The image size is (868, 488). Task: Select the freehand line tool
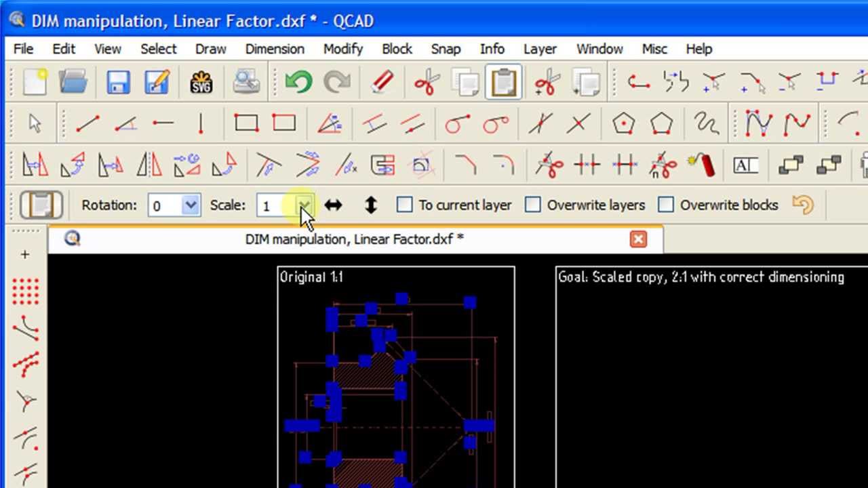point(706,123)
